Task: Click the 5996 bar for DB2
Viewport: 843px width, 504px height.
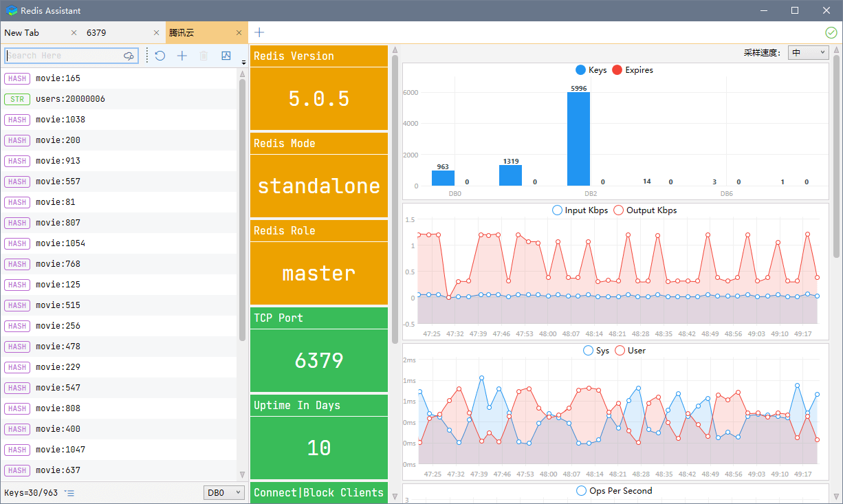Action: pyautogui.click(x=578, y=139)
